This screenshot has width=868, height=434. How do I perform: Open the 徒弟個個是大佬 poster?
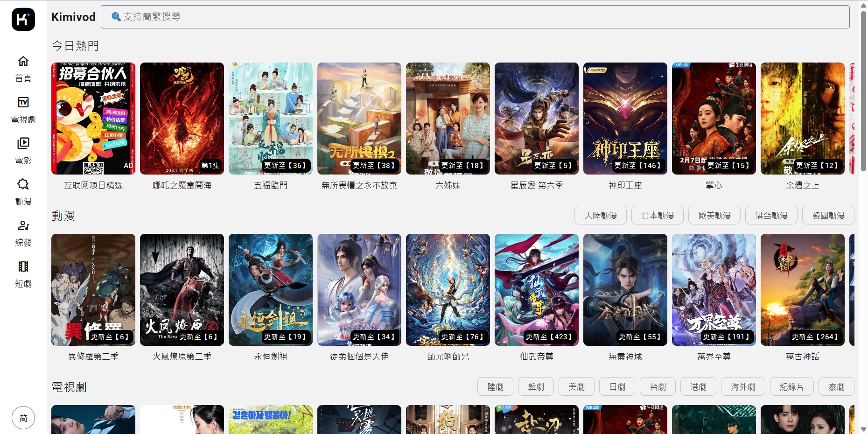pyautogui.click(x=359, y=290)
